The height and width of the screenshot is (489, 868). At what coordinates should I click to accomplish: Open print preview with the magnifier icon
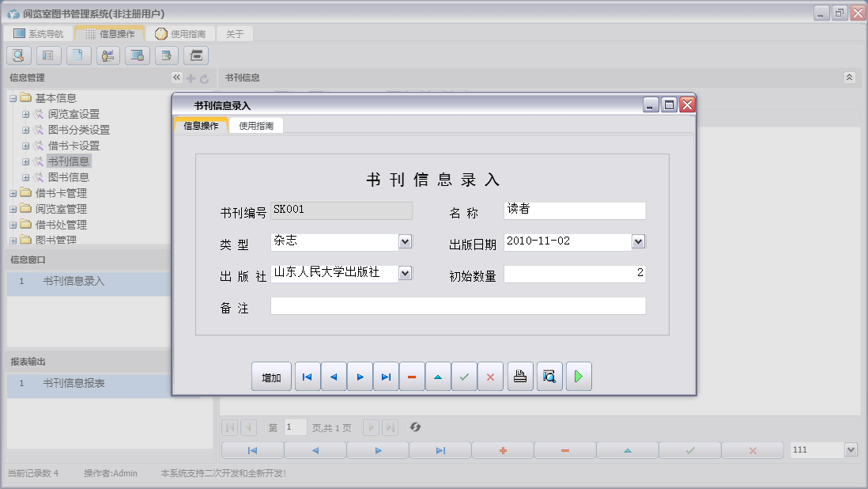pos(549,377)
